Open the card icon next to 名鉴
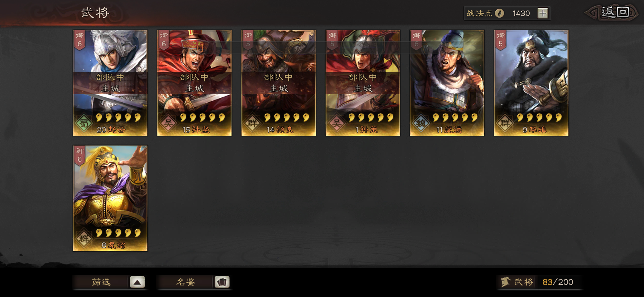 pyautogui.click(x=222, y=282)
